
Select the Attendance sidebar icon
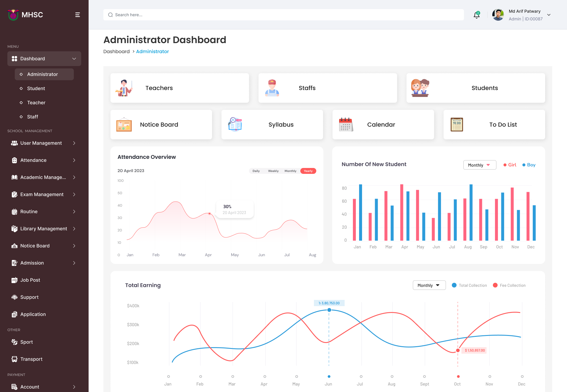pos(14,160)
